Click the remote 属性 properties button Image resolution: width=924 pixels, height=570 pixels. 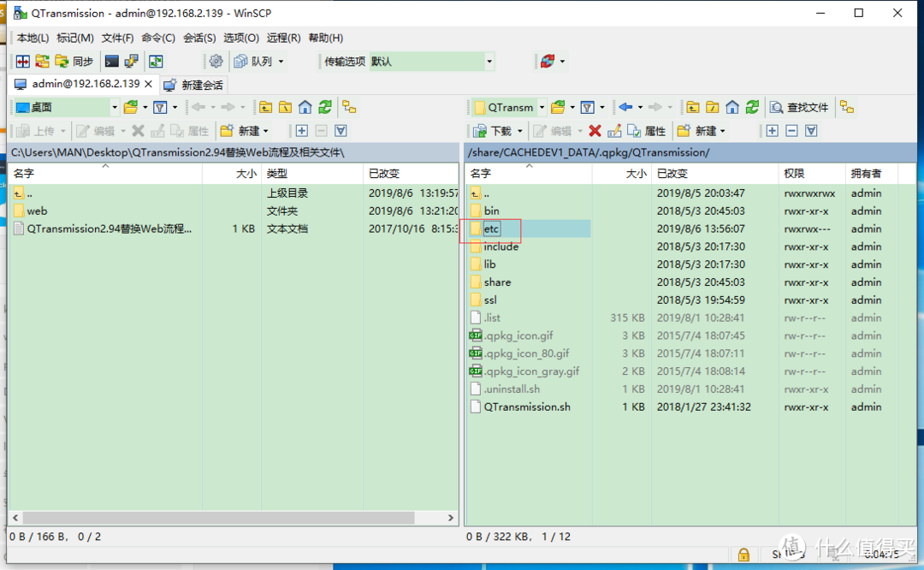tap(647, 131)
